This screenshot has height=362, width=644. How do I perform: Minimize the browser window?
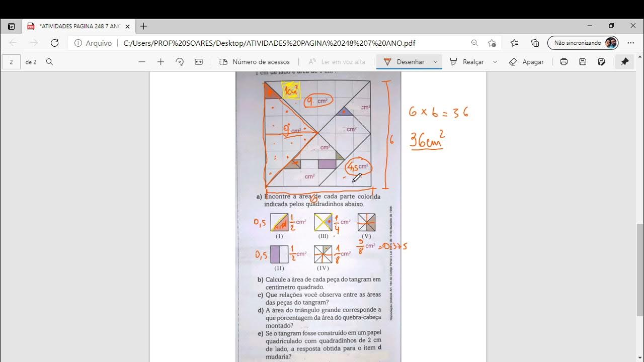click(590, 26)
